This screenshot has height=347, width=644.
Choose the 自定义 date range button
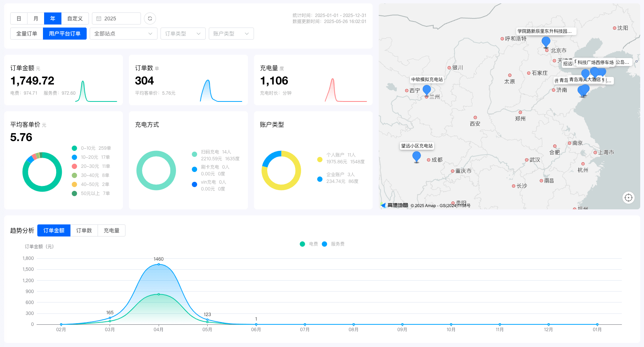pyautogui.click(x=75, y=18)
